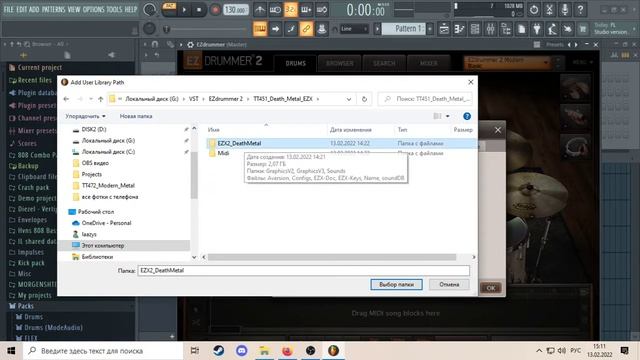Start playback with the play button

coord(184,9)
